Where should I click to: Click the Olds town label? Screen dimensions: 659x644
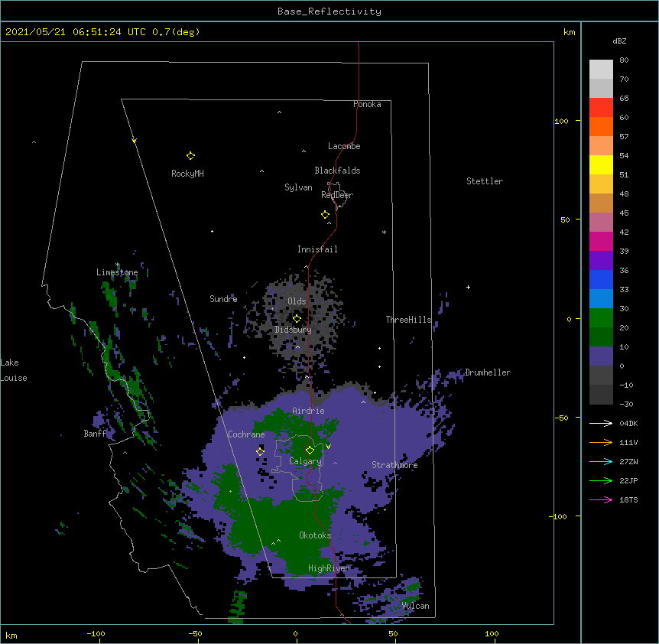[x=297, y=301]
